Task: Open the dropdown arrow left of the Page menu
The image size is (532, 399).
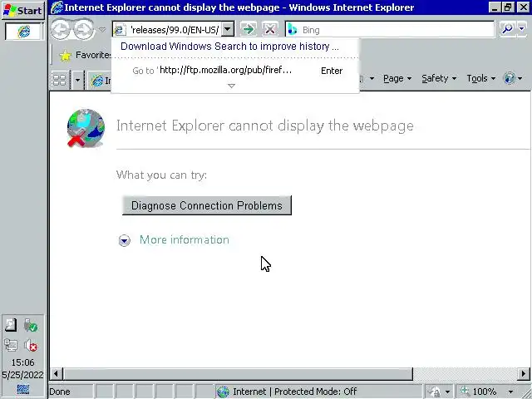Action: coord(372,78)
